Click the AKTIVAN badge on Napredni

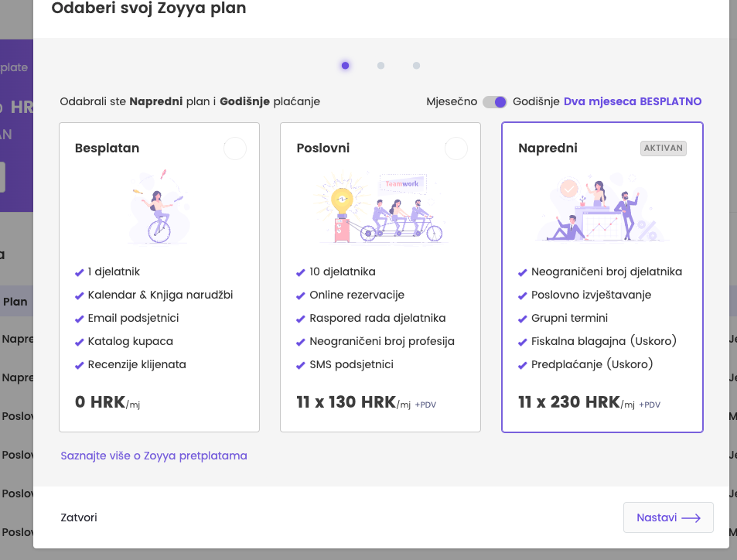pos(664,149)
